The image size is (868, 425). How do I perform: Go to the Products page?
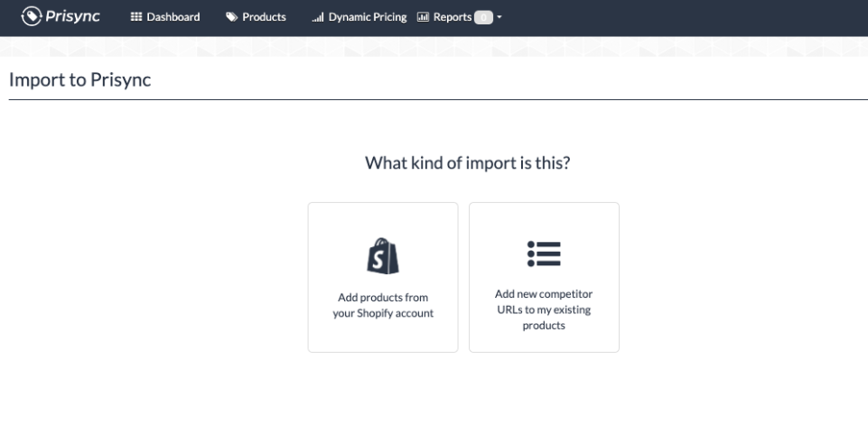point(256,17)
